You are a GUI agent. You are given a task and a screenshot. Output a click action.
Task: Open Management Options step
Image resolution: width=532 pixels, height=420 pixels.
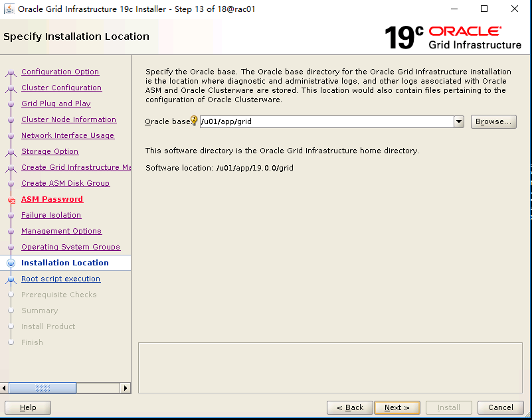click(61, 231)
